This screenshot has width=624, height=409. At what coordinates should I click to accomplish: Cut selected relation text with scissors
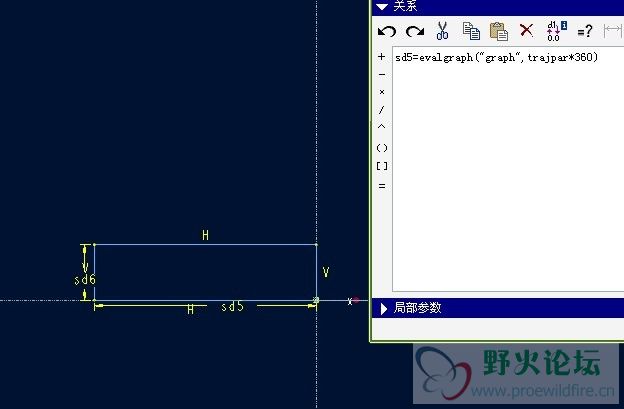click(442, 31)
